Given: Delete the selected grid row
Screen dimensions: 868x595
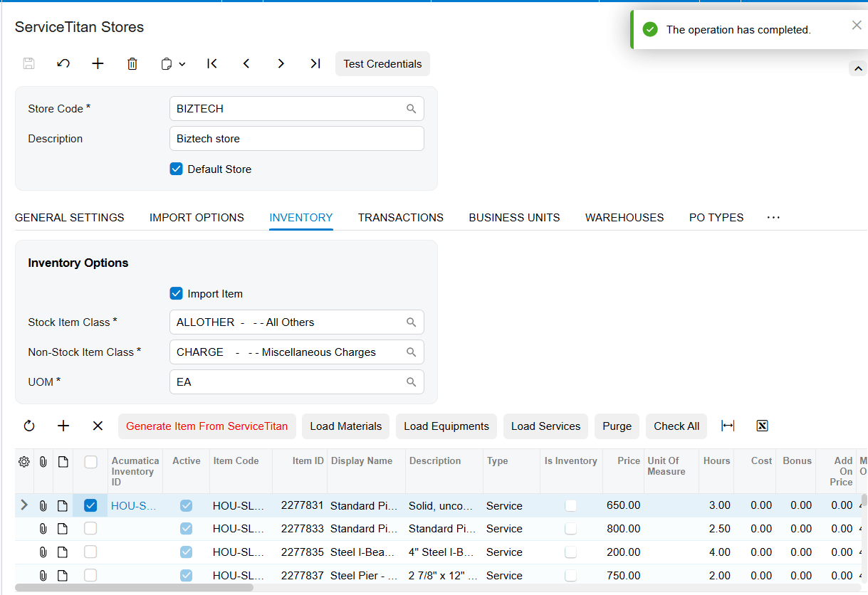Looking at the screenshot, I should (x=98, y=426).
